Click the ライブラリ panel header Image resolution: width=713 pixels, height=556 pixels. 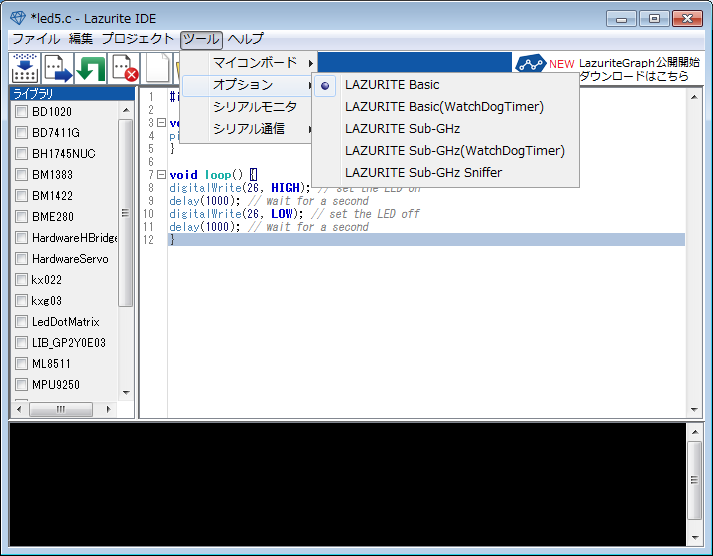click(73, 94)
